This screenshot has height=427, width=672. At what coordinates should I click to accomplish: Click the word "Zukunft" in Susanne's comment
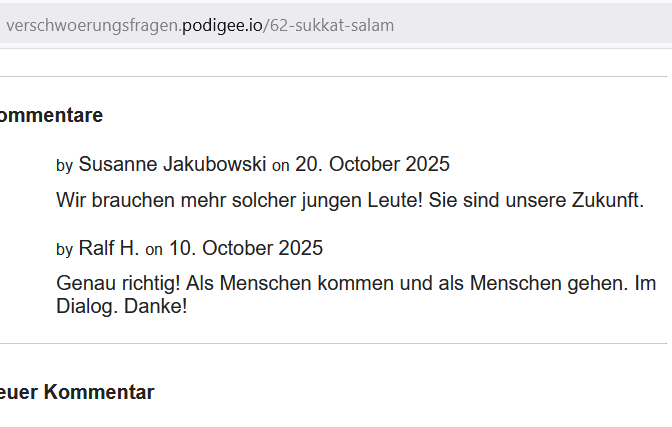pos(606,200)
